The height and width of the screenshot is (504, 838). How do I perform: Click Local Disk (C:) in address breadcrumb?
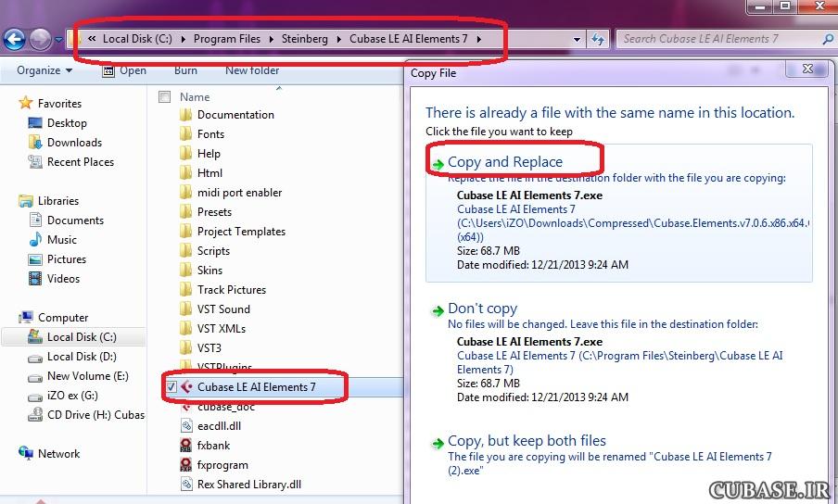[x=137, y=39]
